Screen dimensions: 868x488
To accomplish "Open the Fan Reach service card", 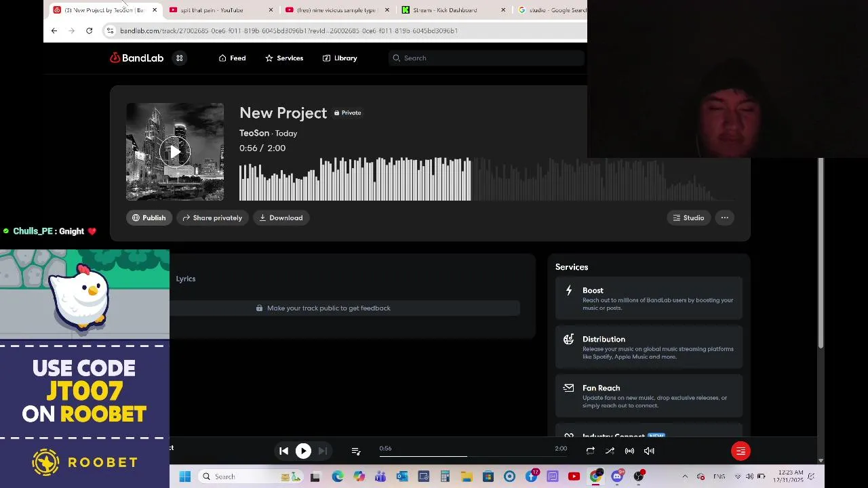I will click(649, 396).
